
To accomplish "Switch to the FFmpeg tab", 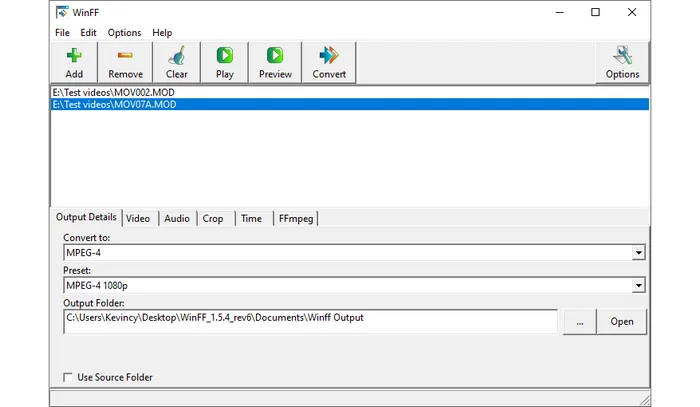I will 296,218.
